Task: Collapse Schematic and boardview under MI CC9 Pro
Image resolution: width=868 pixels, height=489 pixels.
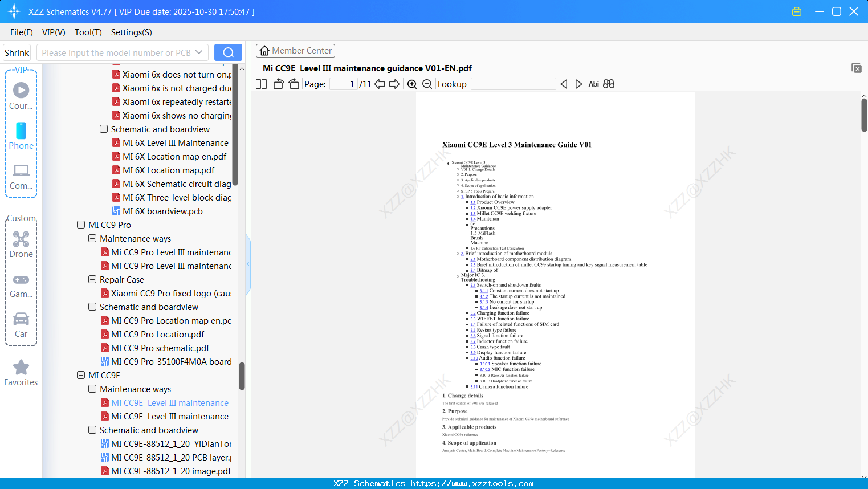Action: click(x=92, y=307)
